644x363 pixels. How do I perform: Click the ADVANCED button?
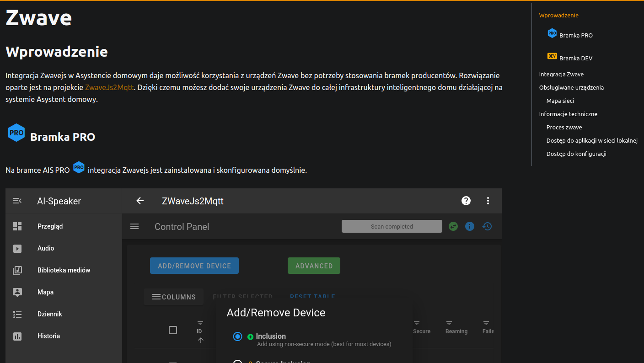point(314,266)
